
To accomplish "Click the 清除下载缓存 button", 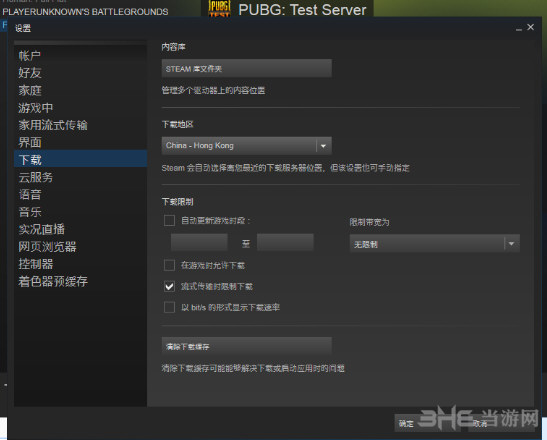I will 246,346.
